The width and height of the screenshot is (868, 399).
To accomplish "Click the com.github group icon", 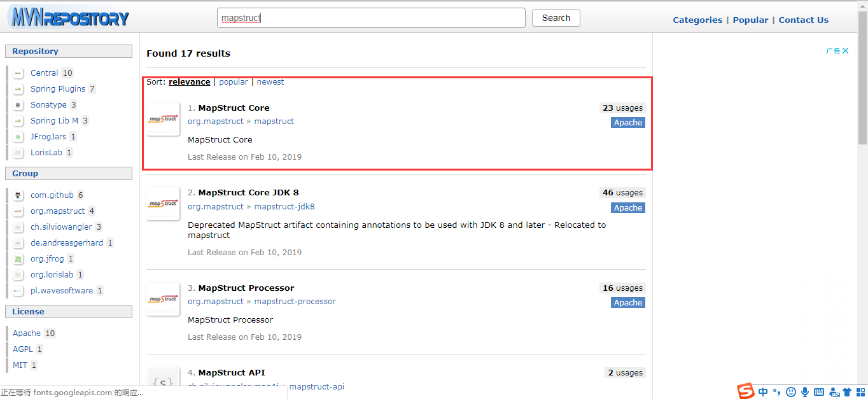I will pyautogui.click(x=18, y=195).
